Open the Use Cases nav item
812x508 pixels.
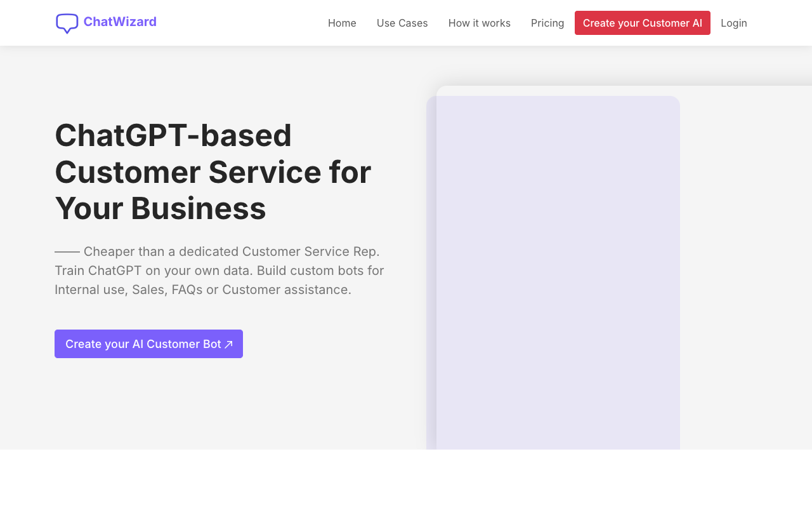coord(402,23)
